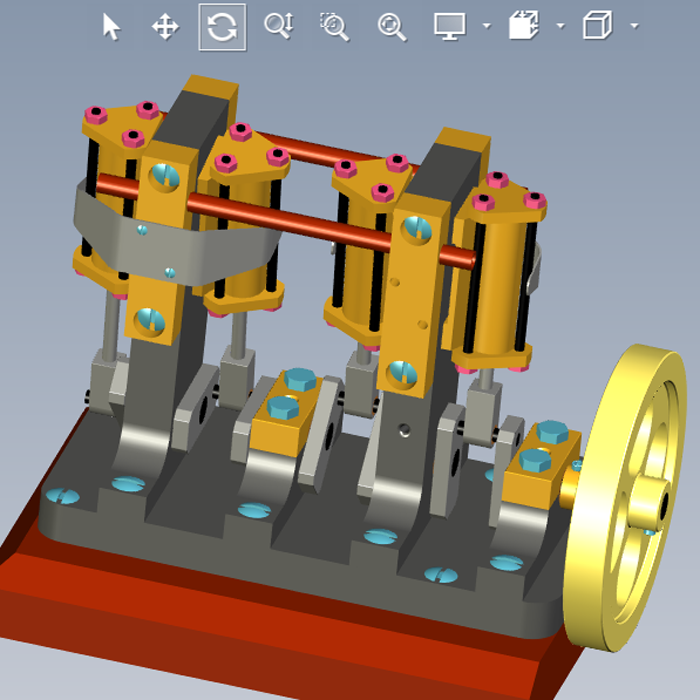
Task: Click the yellow flywheel in the model
Action: 625,498
